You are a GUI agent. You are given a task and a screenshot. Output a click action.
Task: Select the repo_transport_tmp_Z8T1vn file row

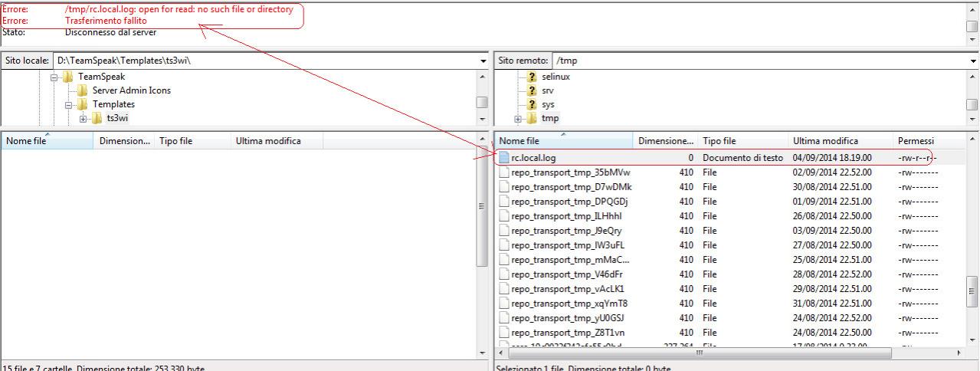[568, 333]
